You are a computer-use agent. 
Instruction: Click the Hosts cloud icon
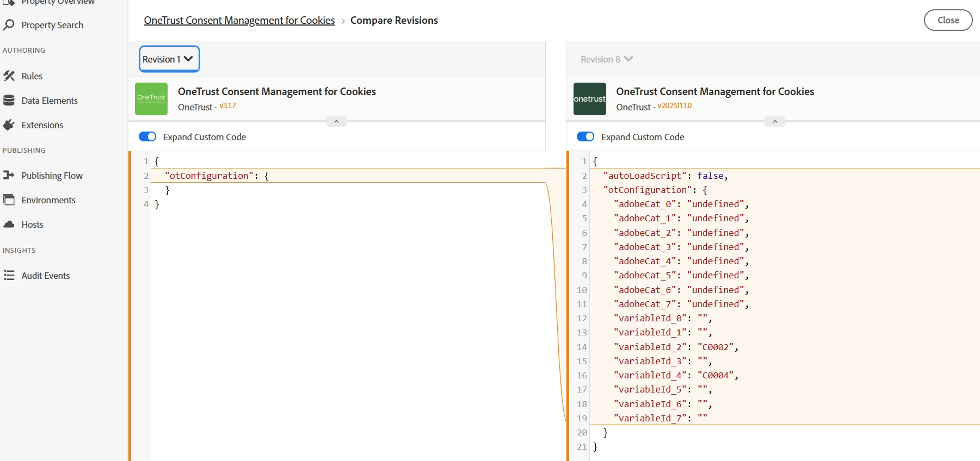[9, 225]
